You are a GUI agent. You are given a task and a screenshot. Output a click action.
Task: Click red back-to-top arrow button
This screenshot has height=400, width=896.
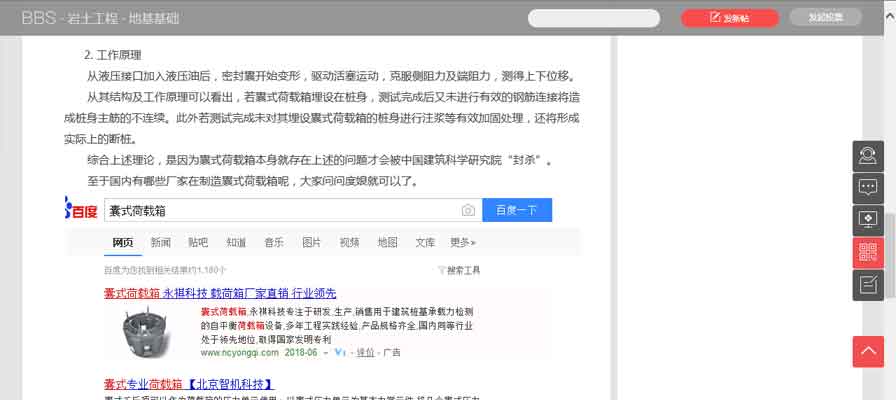pyautogui.click(x=868, y=351)
